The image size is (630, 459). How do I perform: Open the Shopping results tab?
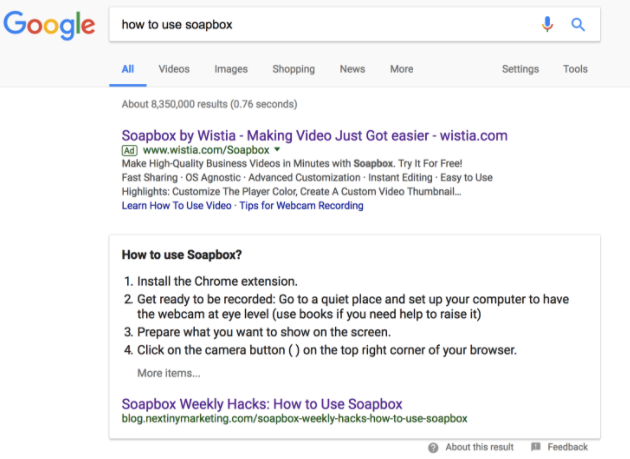pyautogui.click(x=294, y=69)
